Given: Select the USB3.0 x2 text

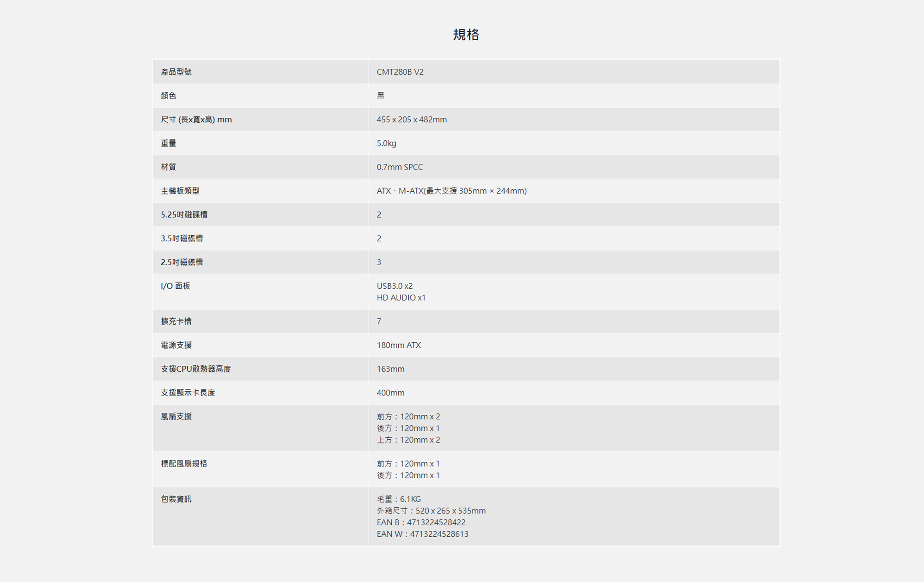Looking at the screenshot, I should pos(395,286).
